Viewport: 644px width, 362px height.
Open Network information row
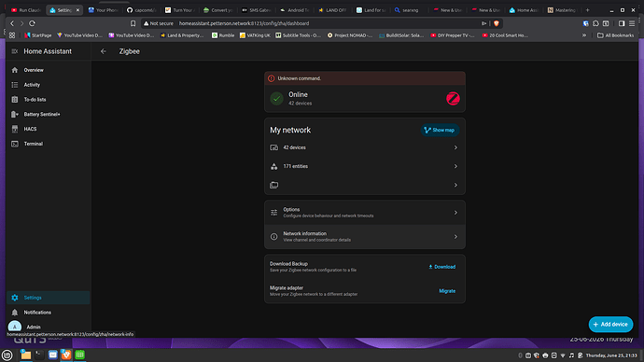(x=365, y=236)
